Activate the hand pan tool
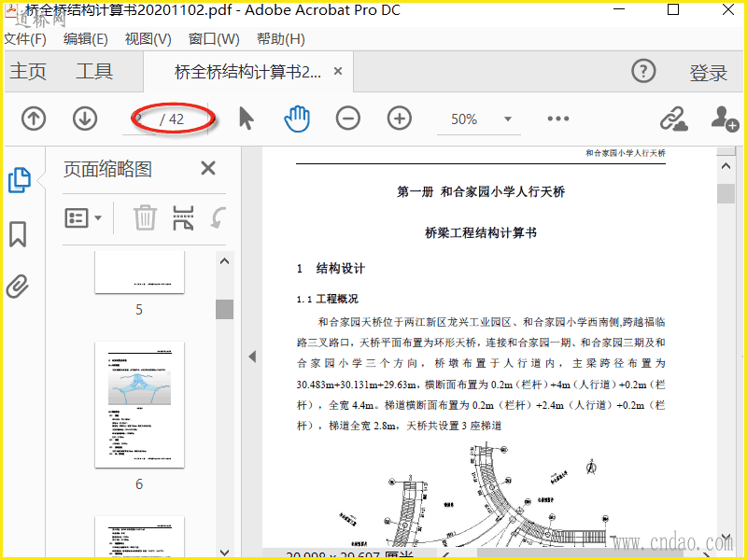This screenshot has width=747, height=560. (297, 119)
